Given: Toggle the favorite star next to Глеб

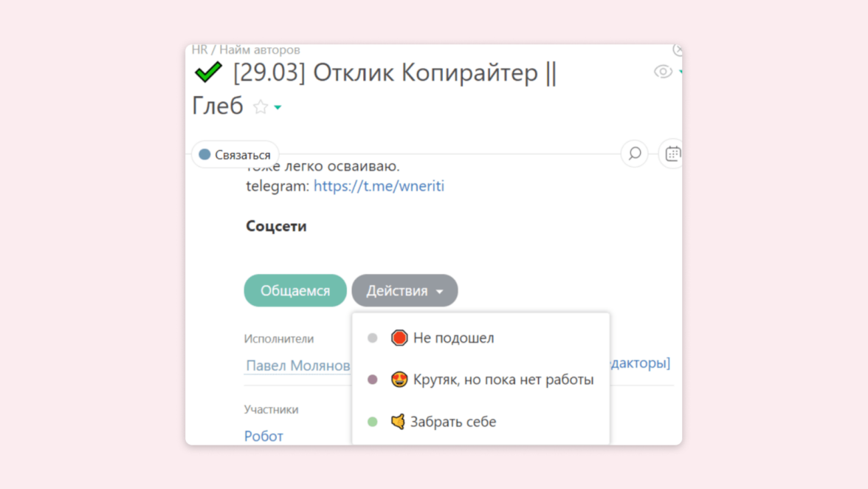Looking at the screenshot, I should click(260, 107).
